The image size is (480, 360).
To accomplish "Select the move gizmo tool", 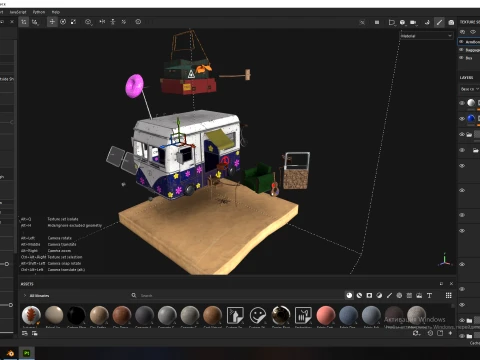I will pos(52,22).
